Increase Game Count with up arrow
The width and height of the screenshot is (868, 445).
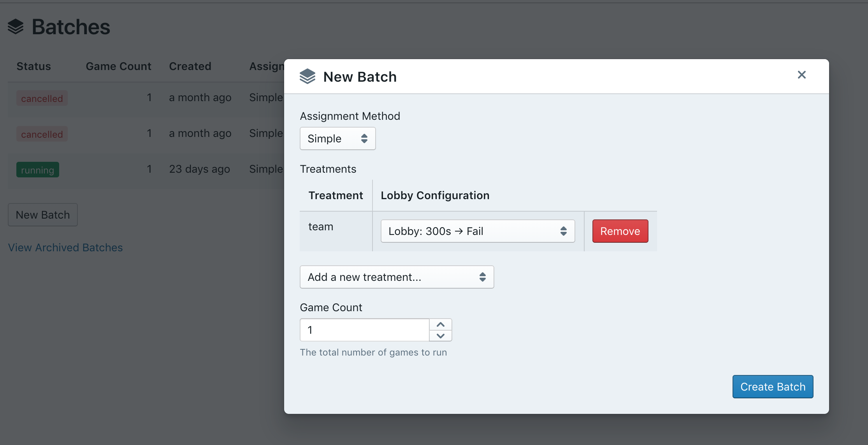pyautogui.click(x=440, y=324)
